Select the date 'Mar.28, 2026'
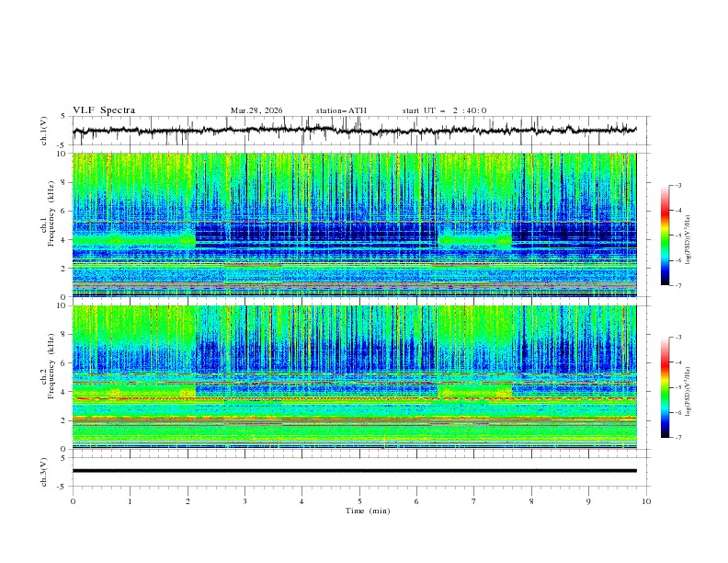Viewport: 728px width, 563px height. coord(256,110)
